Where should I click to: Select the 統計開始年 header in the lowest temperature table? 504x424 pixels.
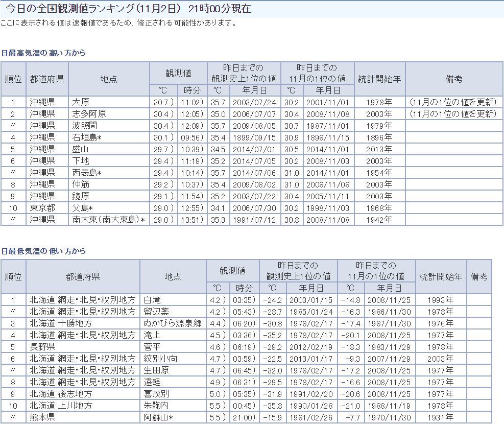(x=441, y=276)
